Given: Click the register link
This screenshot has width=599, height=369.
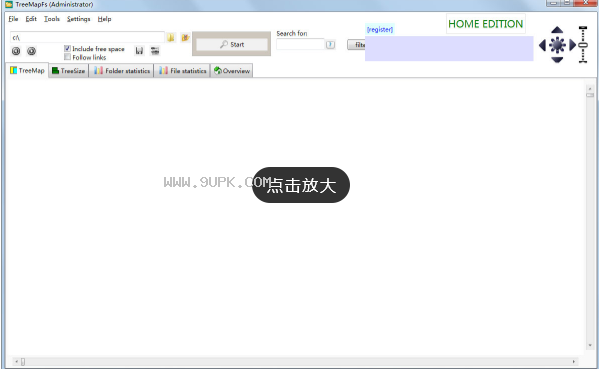Looking at the screenshot, I should tap(380, 29).
